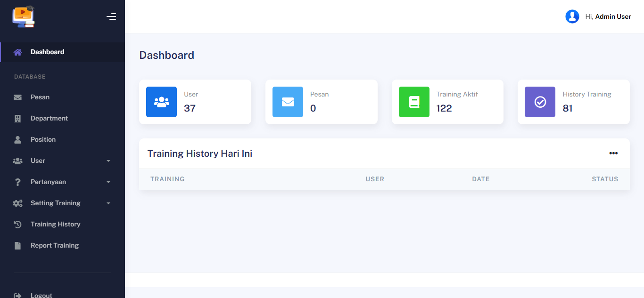Click the users icon on the User card
The width and height of the screenshot is (644, 298).
click(x=161, y=102)
